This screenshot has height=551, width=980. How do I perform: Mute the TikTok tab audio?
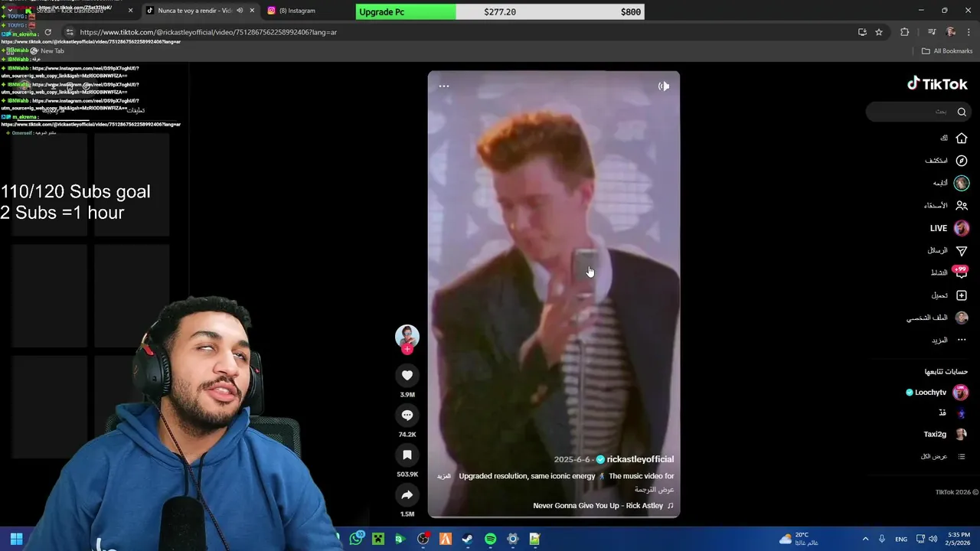(x=240, y=11)
